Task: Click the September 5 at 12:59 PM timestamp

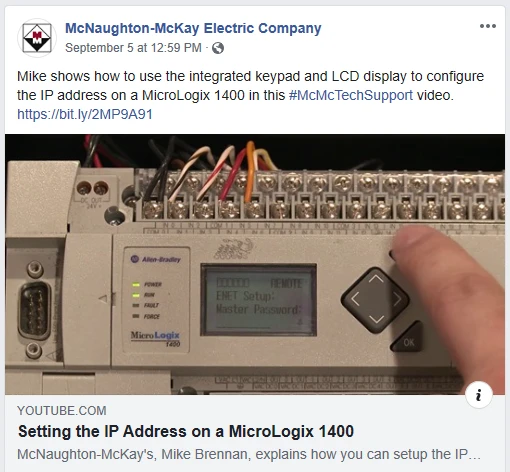Action: [x=133, y=48]
